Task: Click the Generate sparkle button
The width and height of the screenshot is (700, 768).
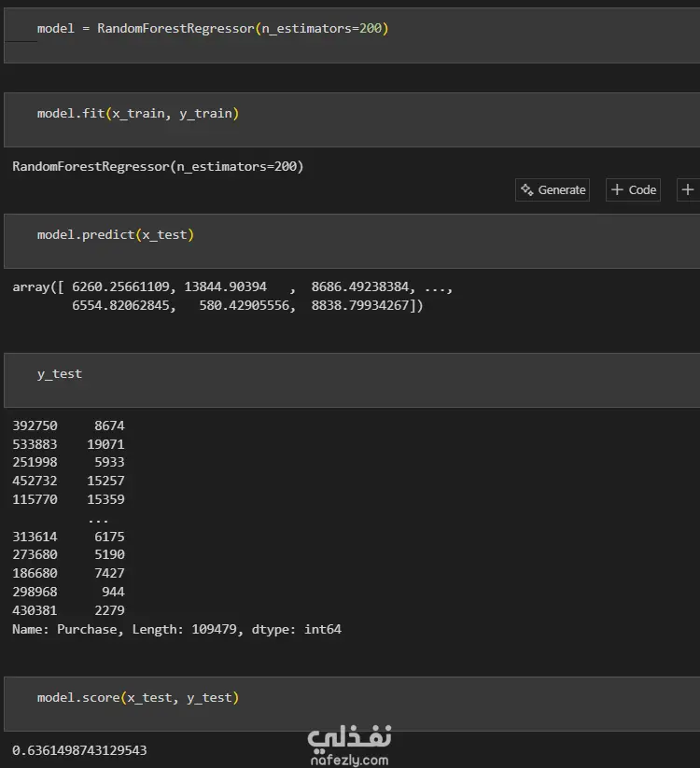Action: pyautogui.click(x=553, y=190)
